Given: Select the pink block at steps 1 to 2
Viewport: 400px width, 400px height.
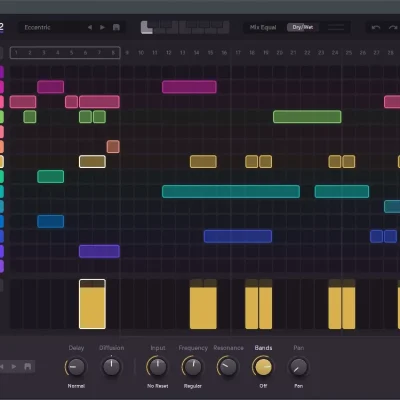Looking at the screenshot, I should pos(23,102).
